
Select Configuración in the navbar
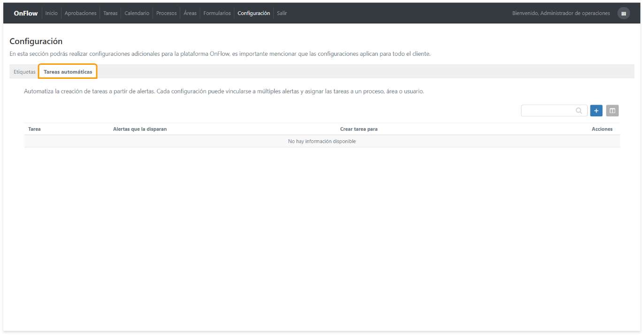click(x=253, y=13)
